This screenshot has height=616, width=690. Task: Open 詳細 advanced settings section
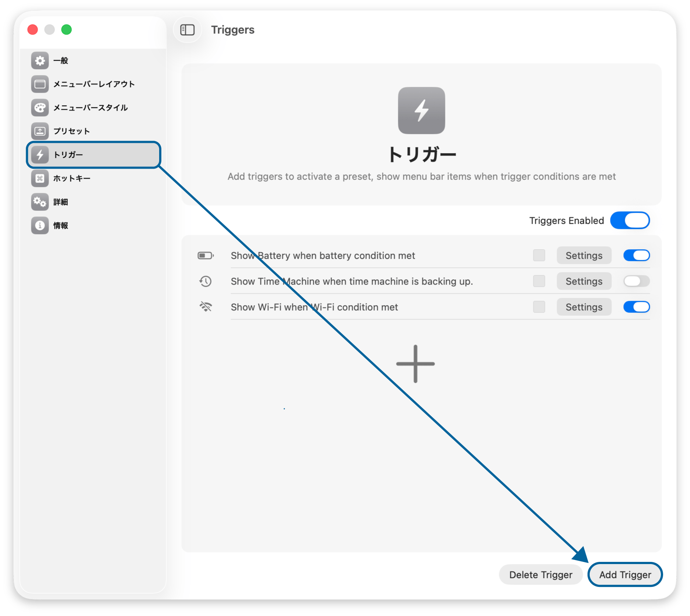(61, 202)
